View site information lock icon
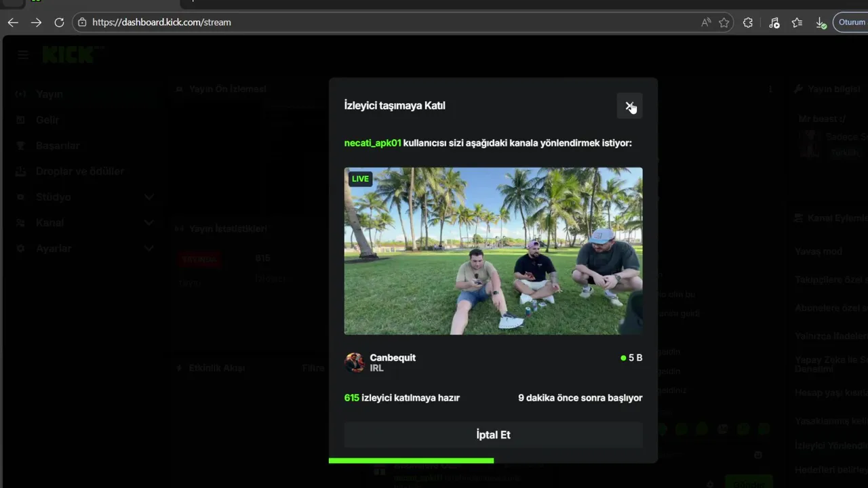 [82, 22]
